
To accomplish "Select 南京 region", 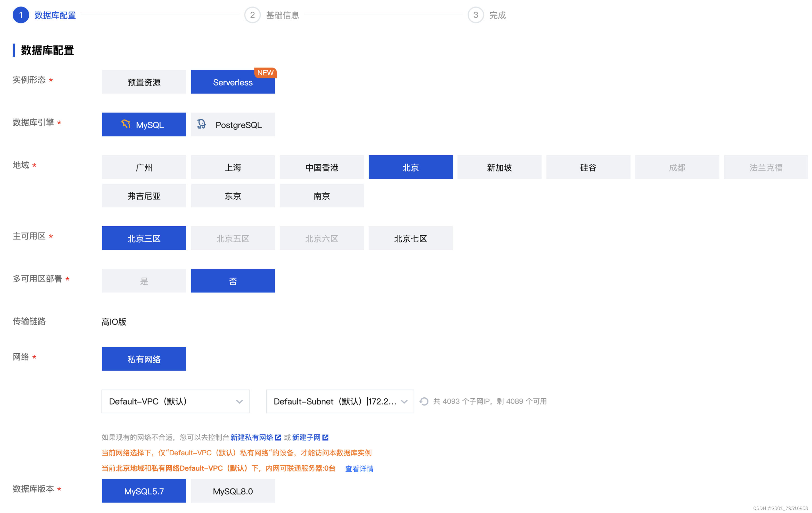I will tap(322, 195).
